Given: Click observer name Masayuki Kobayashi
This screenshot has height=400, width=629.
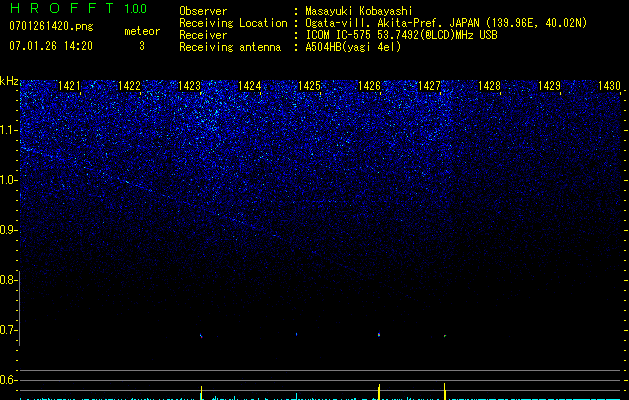Looking at the screenshot, I should (x=359, y=11).
